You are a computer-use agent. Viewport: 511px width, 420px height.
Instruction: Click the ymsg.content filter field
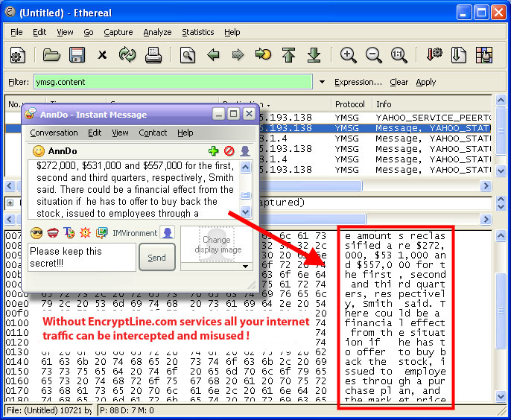point(173,82)
